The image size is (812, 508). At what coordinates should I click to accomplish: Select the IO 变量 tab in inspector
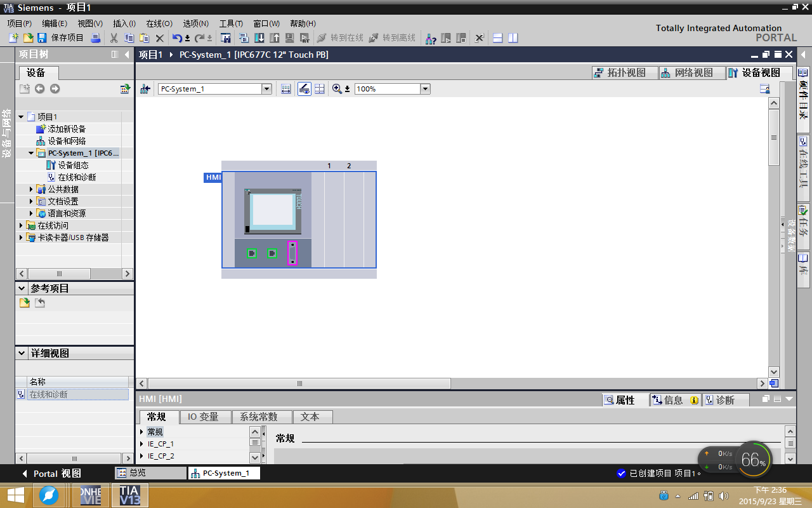tap(204, 417)
